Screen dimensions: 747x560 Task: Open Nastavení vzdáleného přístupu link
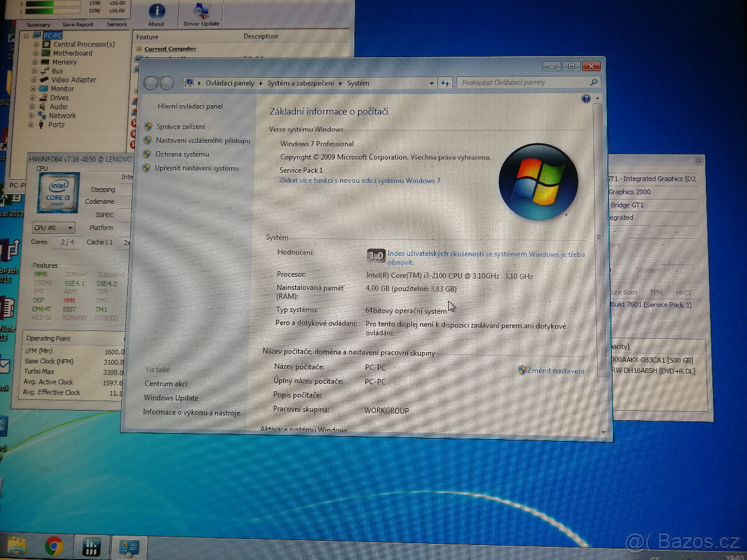click(x=203, y=141)
